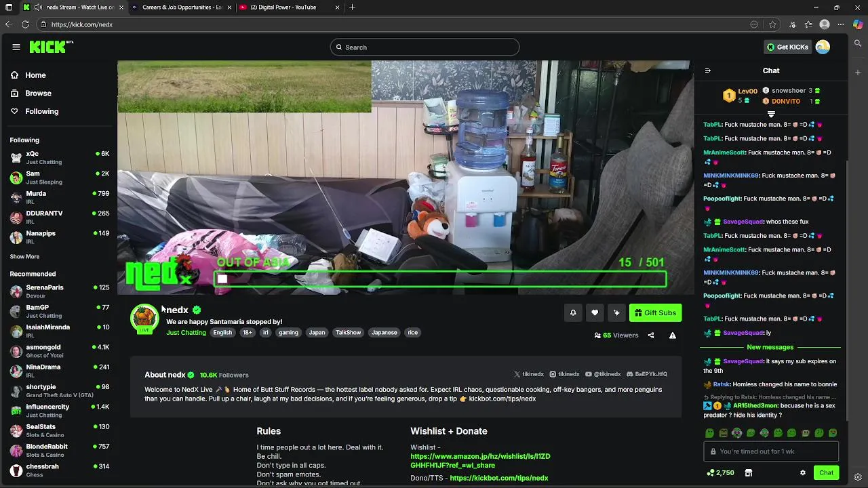Open the Instagram tikinedx link
This screenshot has height=488, width=868.
pos(564,374)
